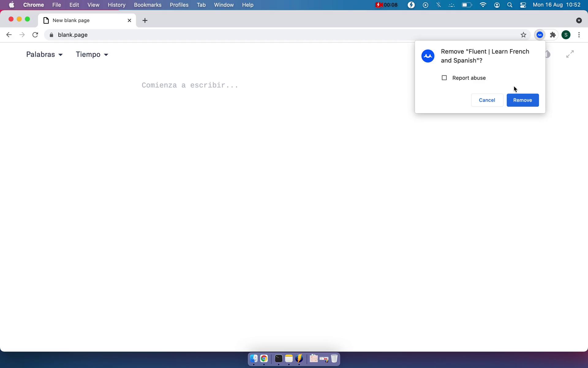Viewport: 588px width, 368px height.
Task: Open Chrome's three-dot menu
Action: 579,35
